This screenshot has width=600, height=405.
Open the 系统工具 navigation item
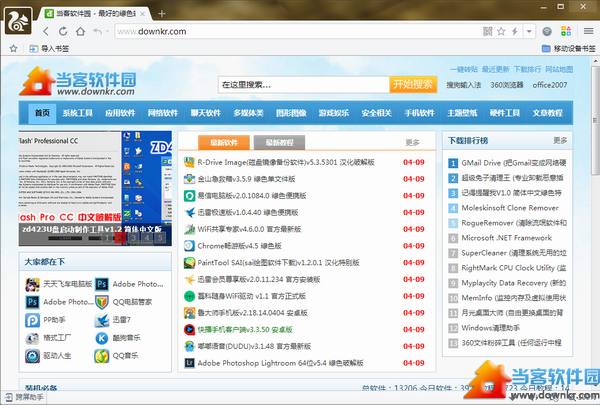78,113
